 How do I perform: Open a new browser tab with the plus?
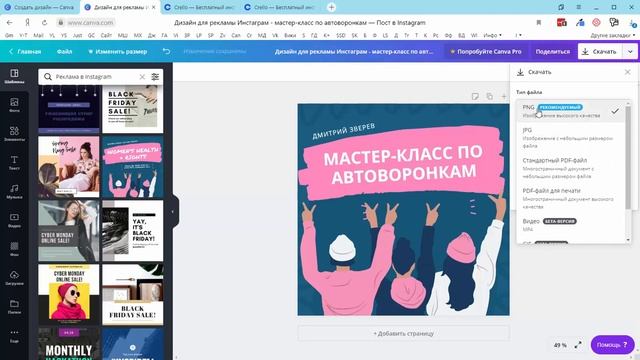tap(331, 7)
